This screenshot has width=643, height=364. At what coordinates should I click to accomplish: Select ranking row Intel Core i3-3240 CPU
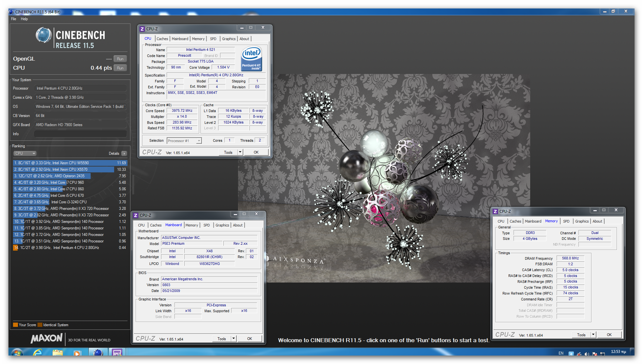70,202
